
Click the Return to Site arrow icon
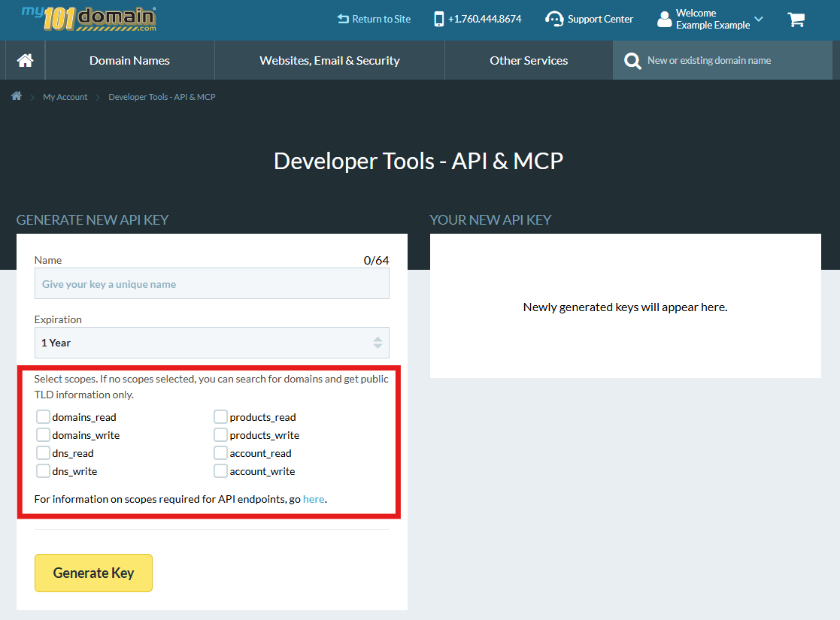(343, 20)
